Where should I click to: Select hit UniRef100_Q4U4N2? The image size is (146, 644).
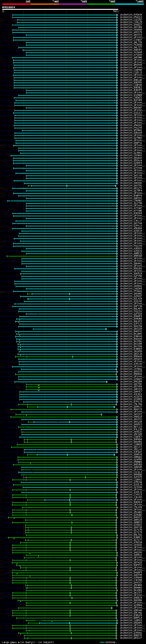point(131,294)
